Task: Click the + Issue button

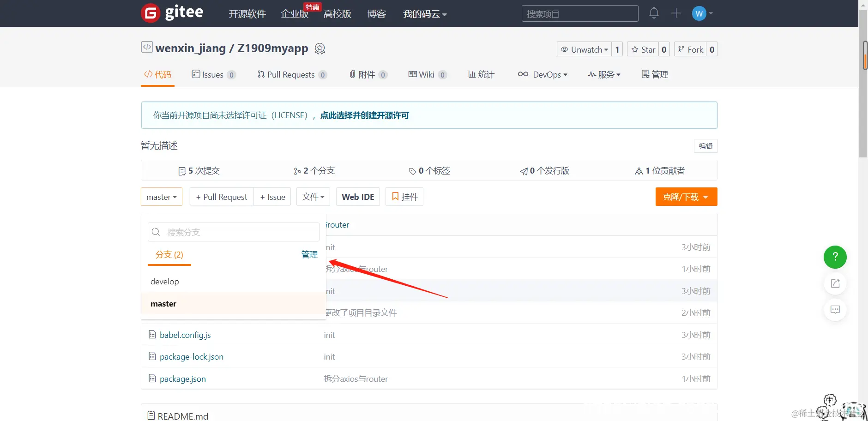Action: pos(272,197)
